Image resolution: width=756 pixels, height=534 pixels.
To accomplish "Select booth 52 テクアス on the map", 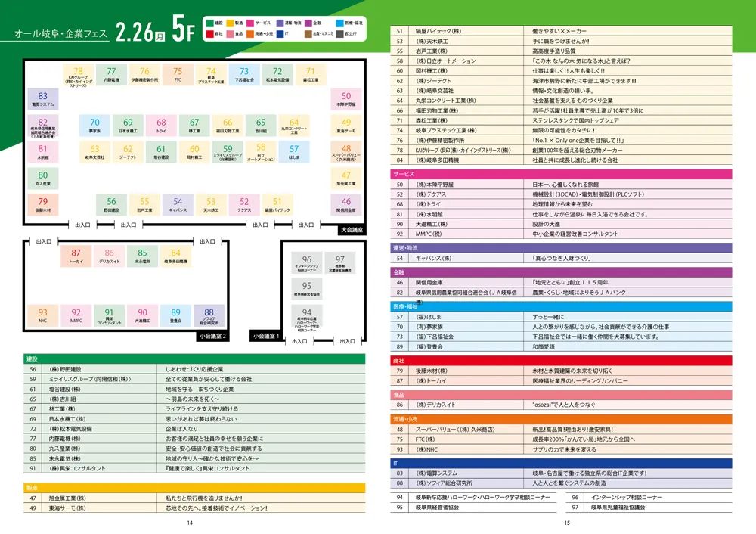I will (x=244, y=204).
